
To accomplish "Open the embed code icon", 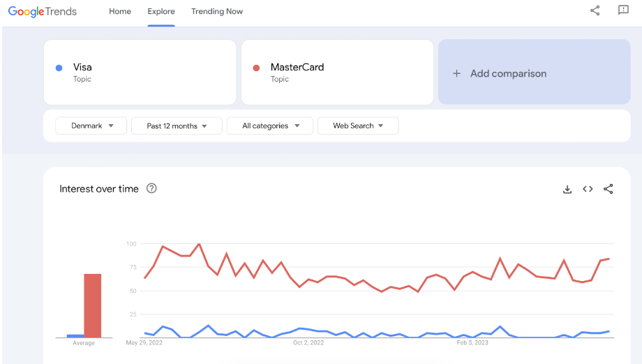I will 588,189.
